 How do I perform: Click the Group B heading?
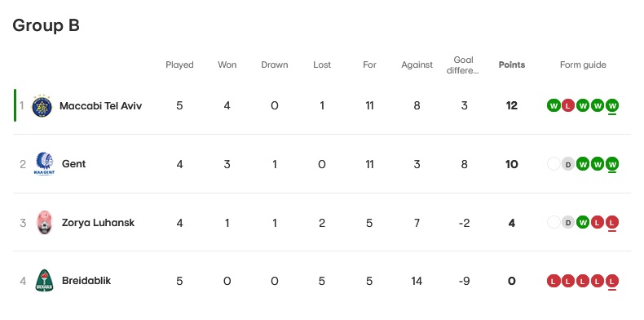(46, 25)
